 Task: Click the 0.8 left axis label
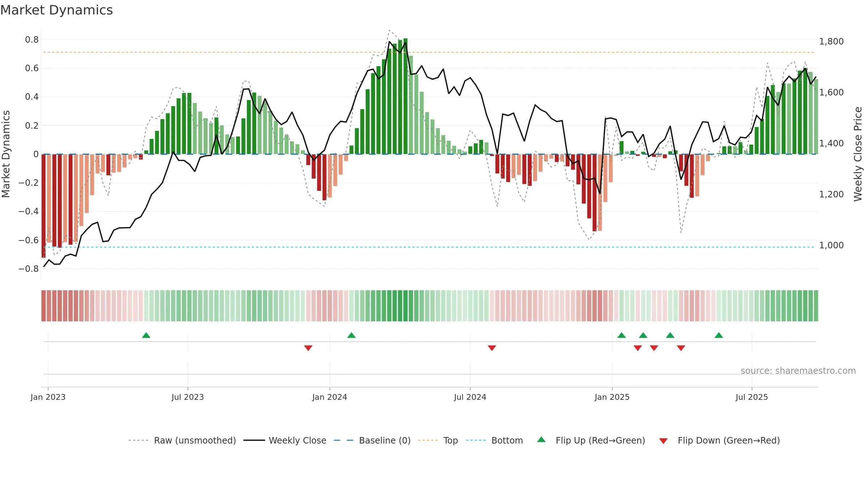tap(32, 40)
